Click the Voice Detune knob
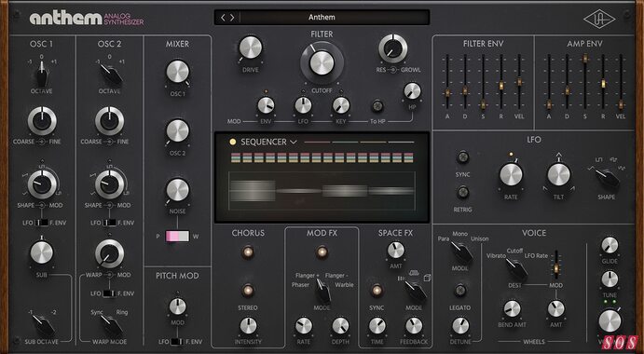Image resolution: width=644 pixels, height=354 pixels. 460,326
